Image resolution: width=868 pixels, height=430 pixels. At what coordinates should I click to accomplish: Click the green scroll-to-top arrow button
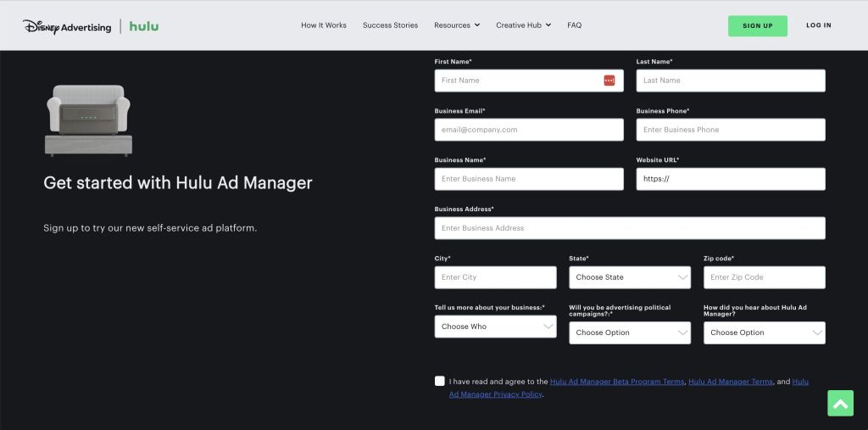[840, 403]
